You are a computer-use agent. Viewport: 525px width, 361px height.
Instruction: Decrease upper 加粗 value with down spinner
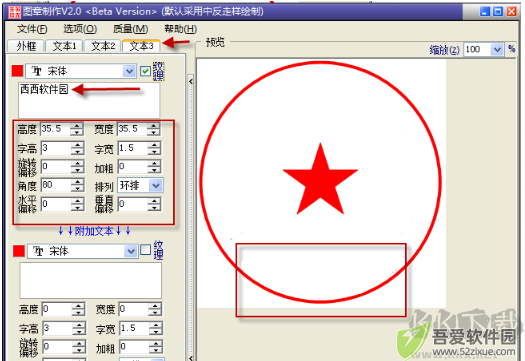click(155, 170)
